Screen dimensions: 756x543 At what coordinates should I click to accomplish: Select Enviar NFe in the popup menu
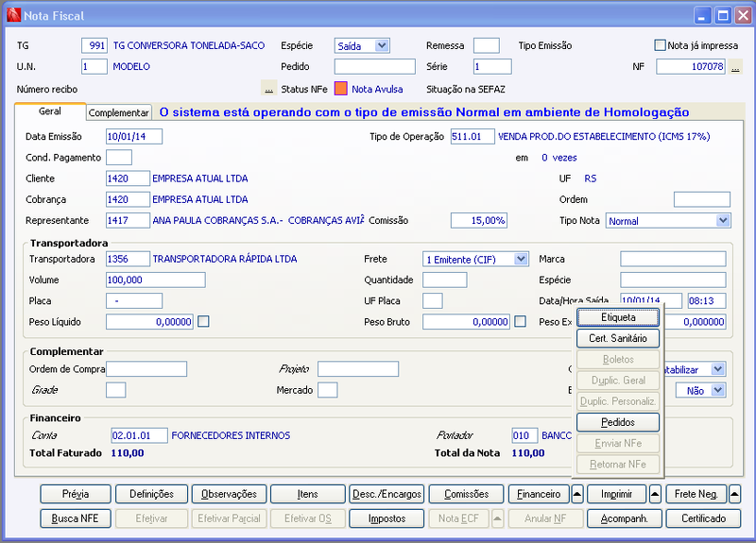(618, 443)
